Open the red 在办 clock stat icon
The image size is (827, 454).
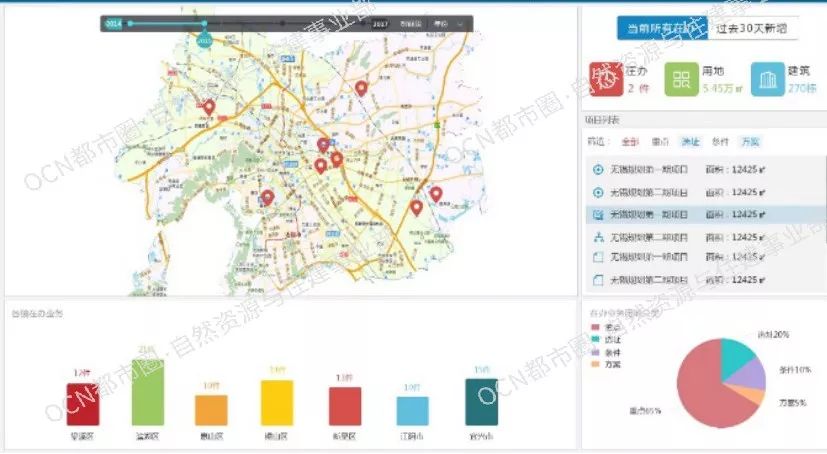[606, 79]
